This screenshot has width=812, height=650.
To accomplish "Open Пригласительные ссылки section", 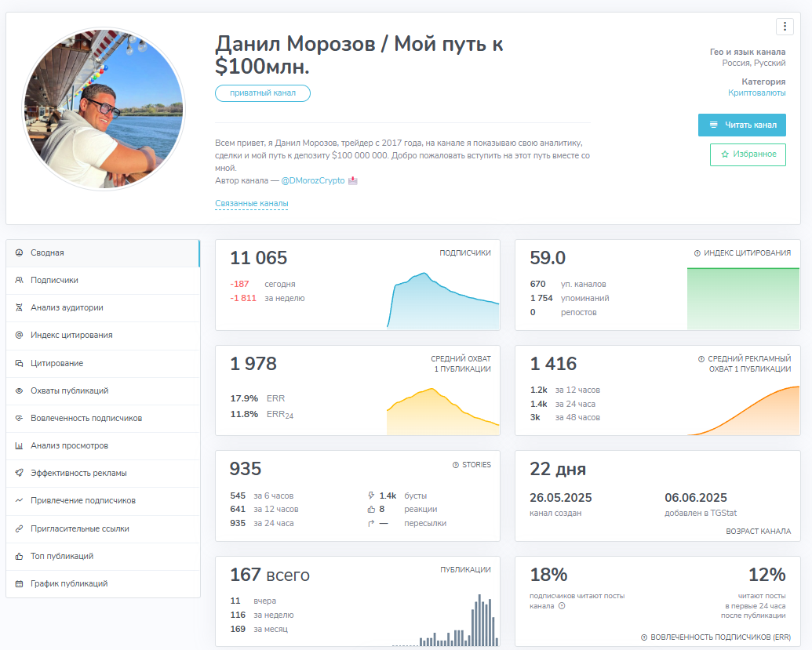I will [x=103, y=529].
